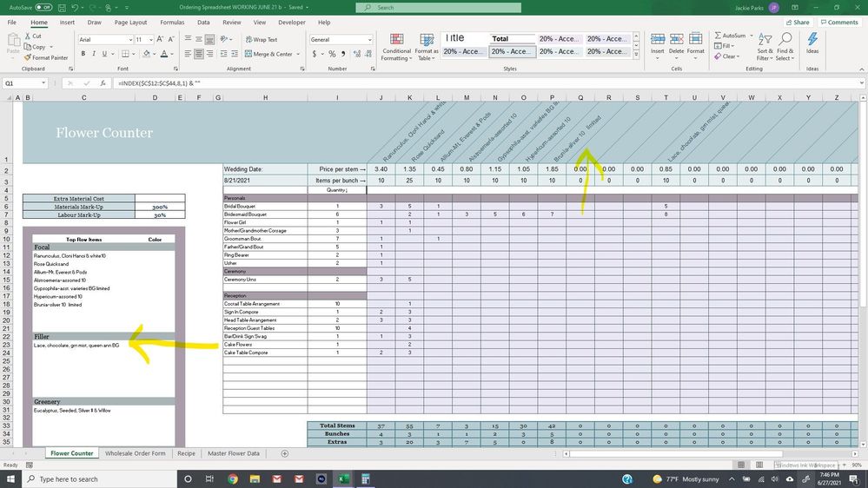Open the Comments pane
Image resolution: width=868 pixels, height=488 pixels.
point(838,22)
